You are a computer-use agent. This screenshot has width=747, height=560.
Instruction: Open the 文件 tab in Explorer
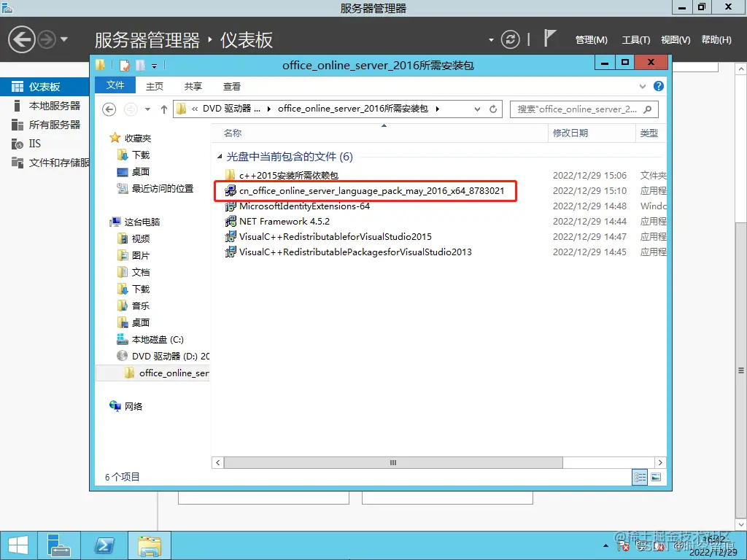coord(115,85)
